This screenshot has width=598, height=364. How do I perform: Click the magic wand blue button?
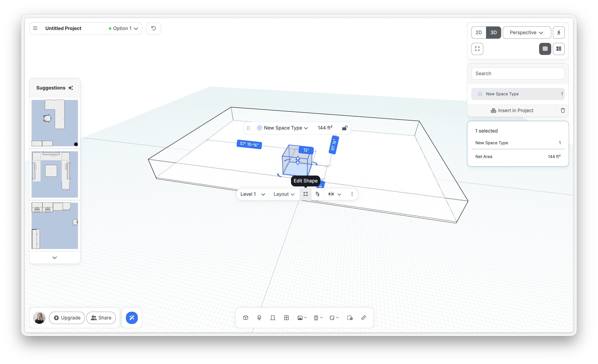(x=132, y=318)
